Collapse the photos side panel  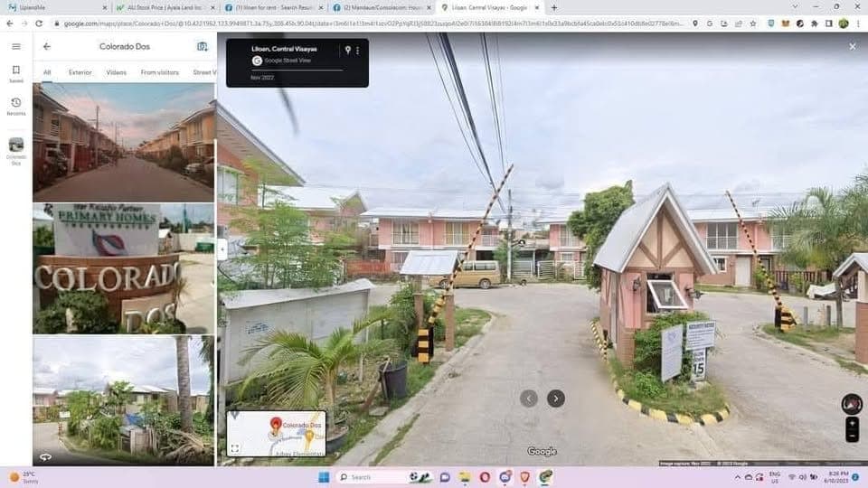pos(222,249)
